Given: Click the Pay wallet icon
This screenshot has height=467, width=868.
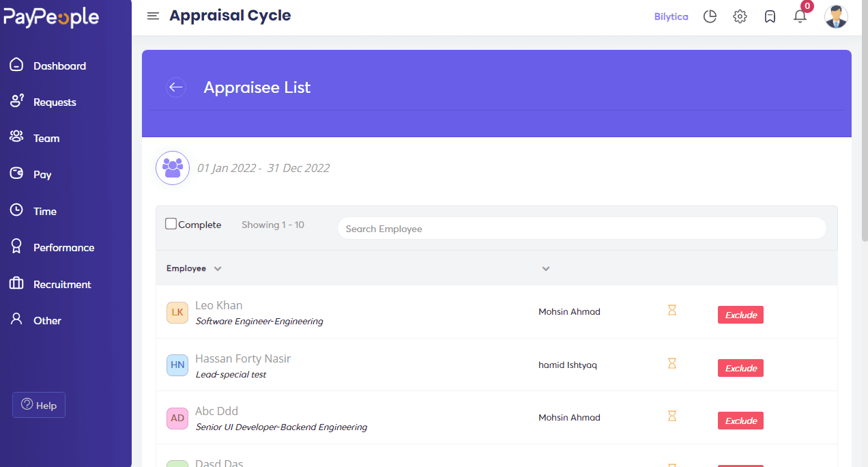Looking at the screenshot, I should 16,173.
